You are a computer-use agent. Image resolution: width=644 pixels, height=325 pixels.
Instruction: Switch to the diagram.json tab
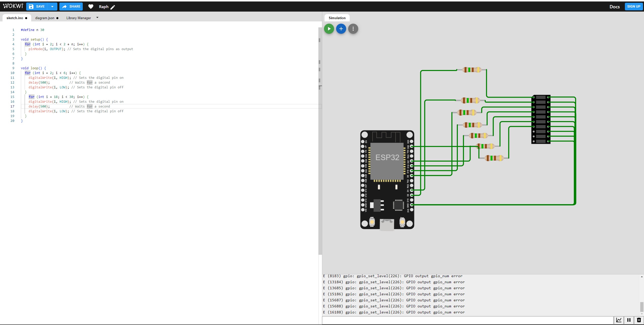coord(45,18)
